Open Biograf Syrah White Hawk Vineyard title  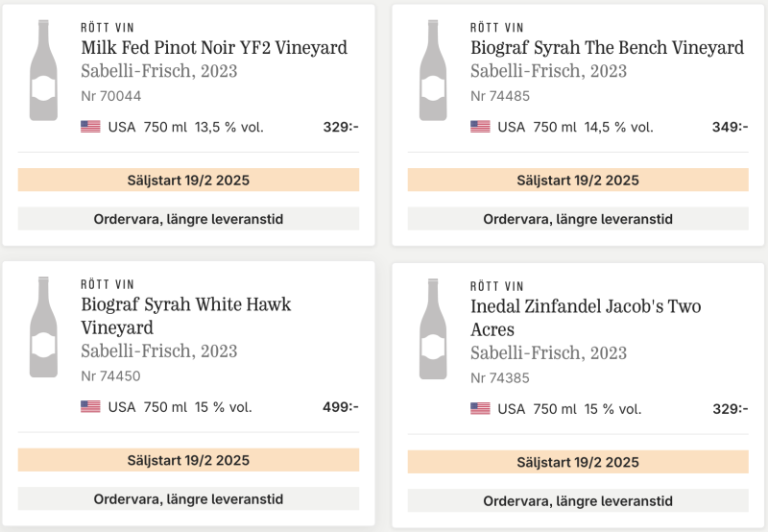point(186,316)
